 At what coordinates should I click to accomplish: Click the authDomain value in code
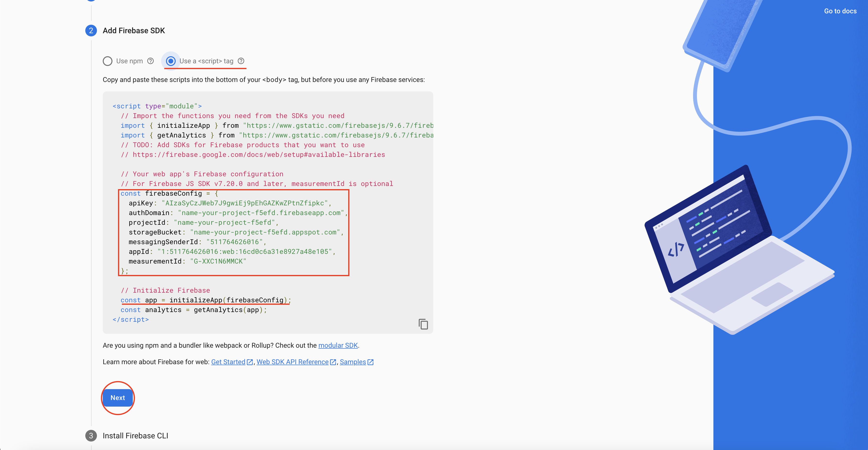pyautogui.click(x=261, y=213)
